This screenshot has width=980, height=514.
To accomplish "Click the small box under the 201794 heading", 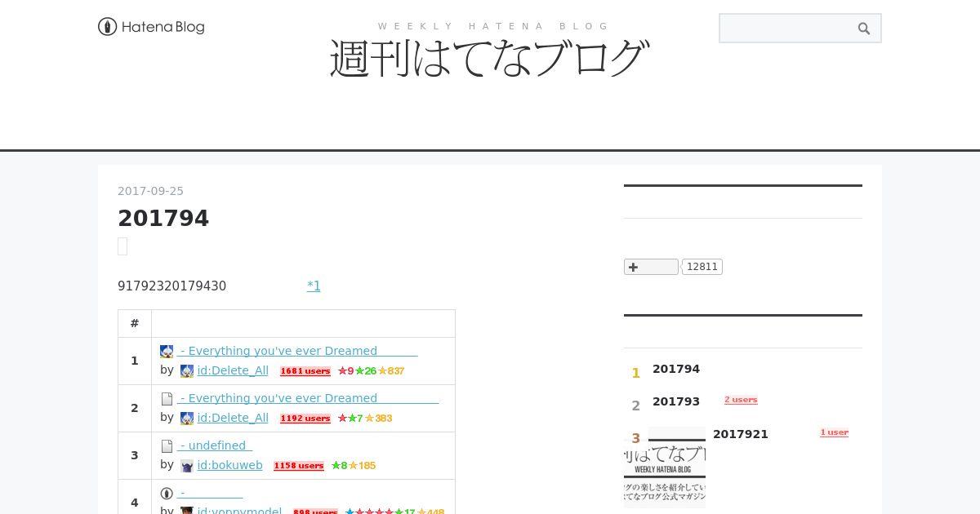I will click(x=122, y=246).
